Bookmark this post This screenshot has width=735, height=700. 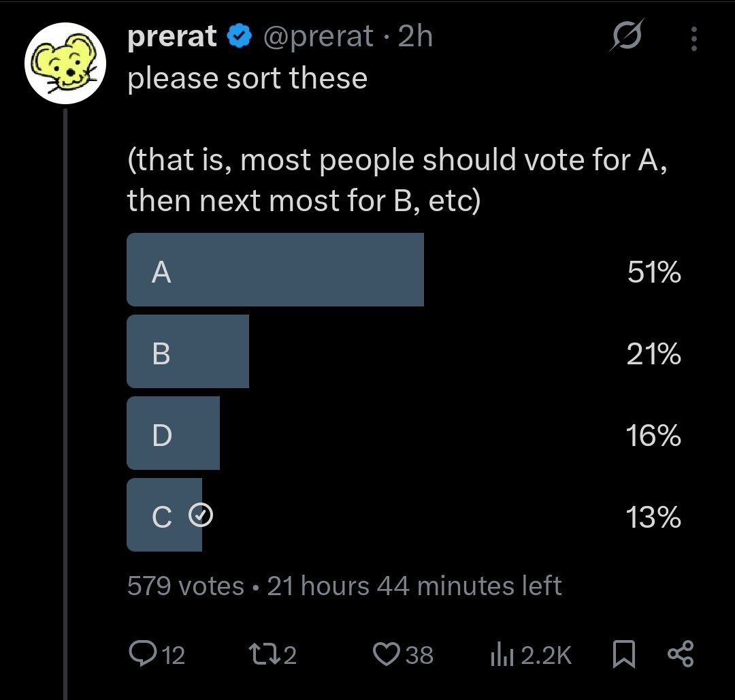(x=624, y=654)
